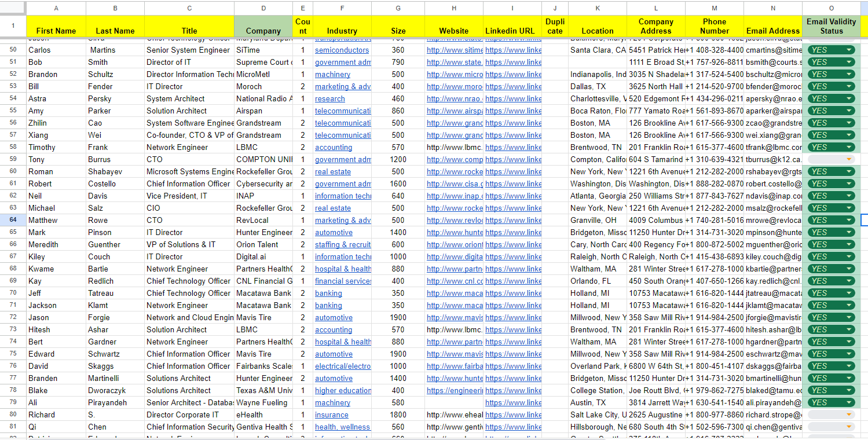
Task: Select the Granville, OH location cell
Action: coord(598,220)
